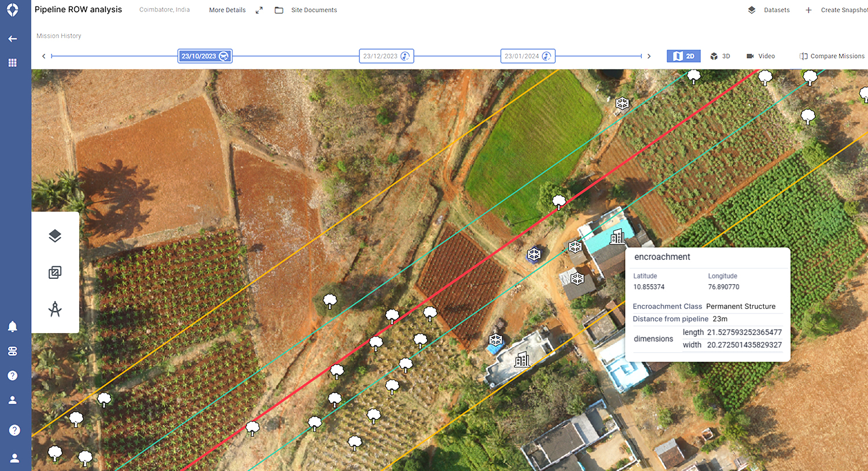Click the Site Documents folder icon

click(279, 10)
